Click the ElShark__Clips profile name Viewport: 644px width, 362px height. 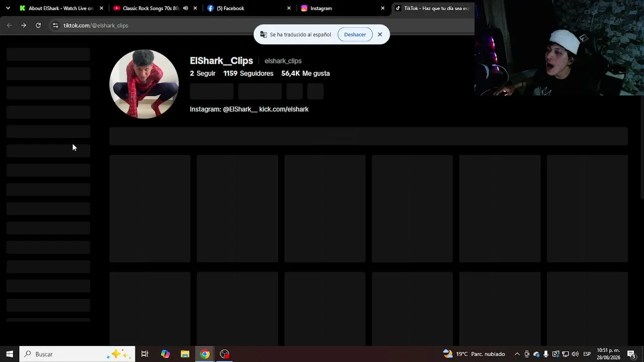point(221,61)
